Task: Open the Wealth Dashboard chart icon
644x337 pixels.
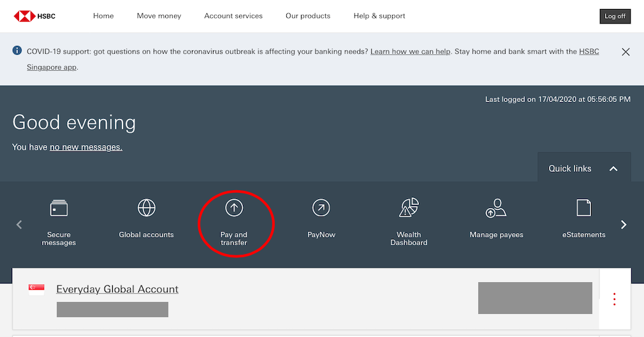Action: coord(409,207)
